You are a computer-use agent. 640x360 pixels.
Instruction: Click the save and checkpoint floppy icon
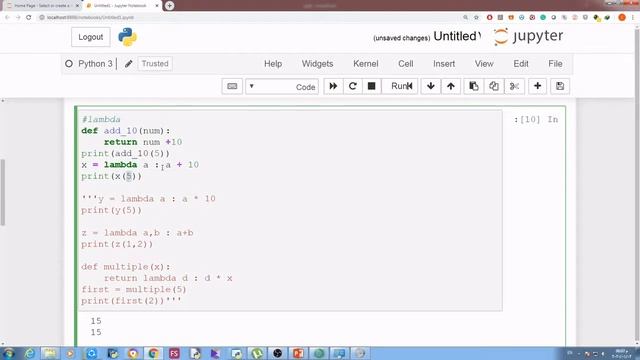pyautogui.click(x=560, y=86)
